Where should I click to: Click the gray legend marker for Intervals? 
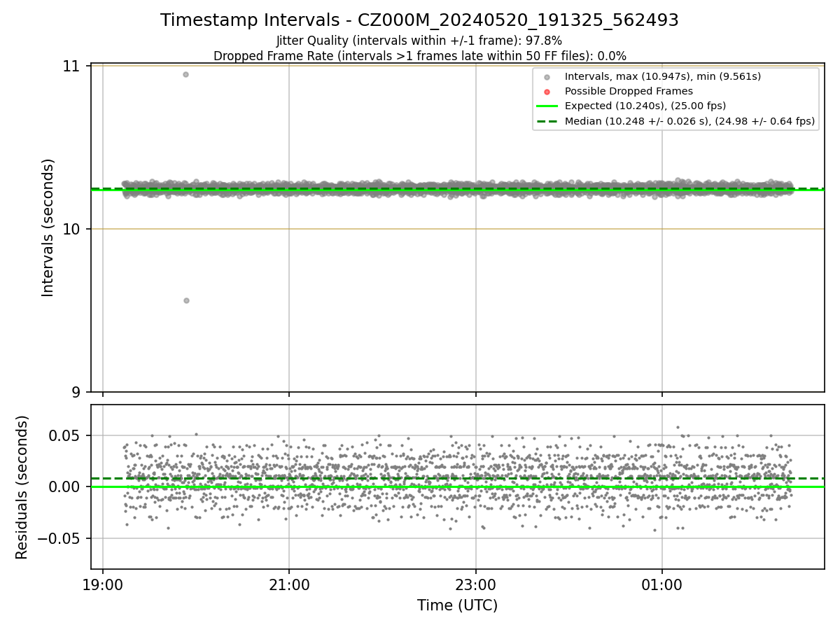pos(547,77)
